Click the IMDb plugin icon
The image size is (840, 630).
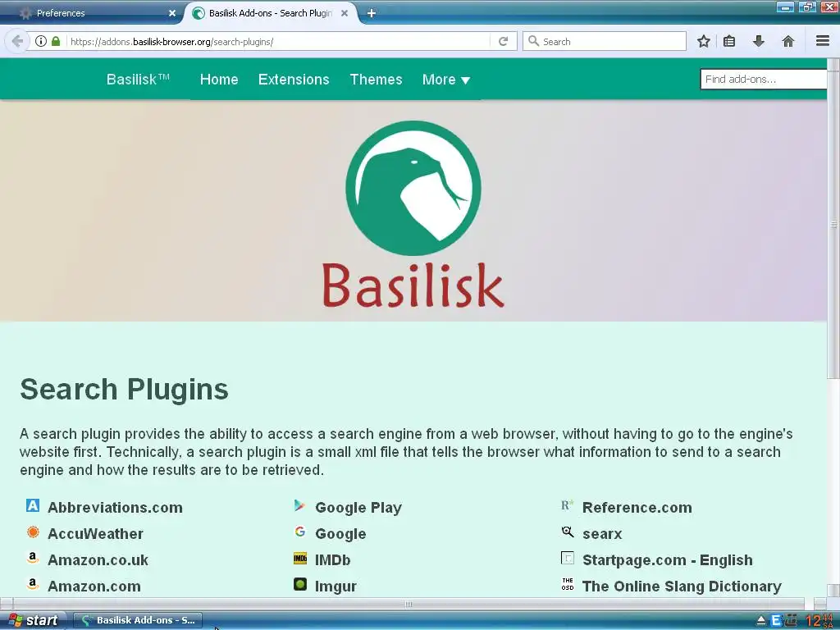[300, 558]
